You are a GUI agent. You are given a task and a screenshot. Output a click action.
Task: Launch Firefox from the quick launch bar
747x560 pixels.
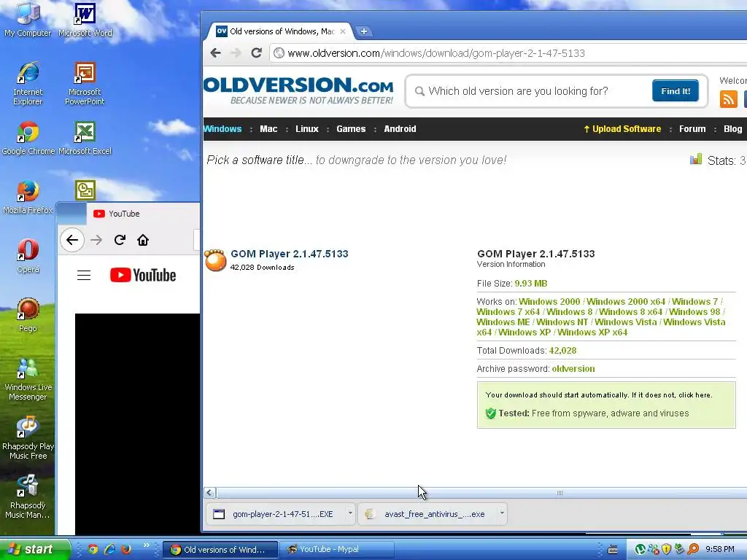coord(126,549)
